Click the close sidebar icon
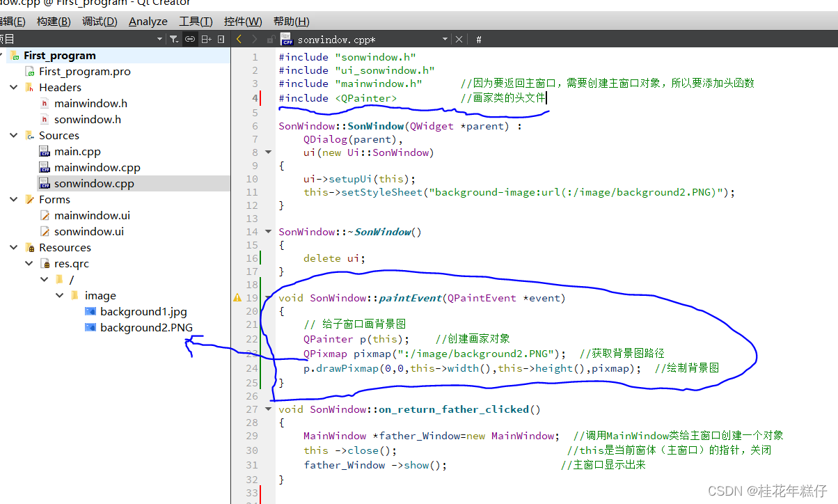The image size is (838, 504). point(221,40)
